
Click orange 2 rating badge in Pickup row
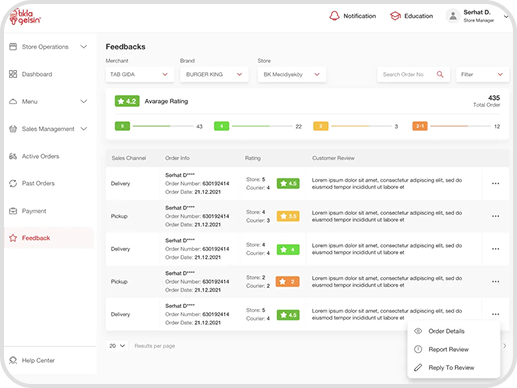287,281
